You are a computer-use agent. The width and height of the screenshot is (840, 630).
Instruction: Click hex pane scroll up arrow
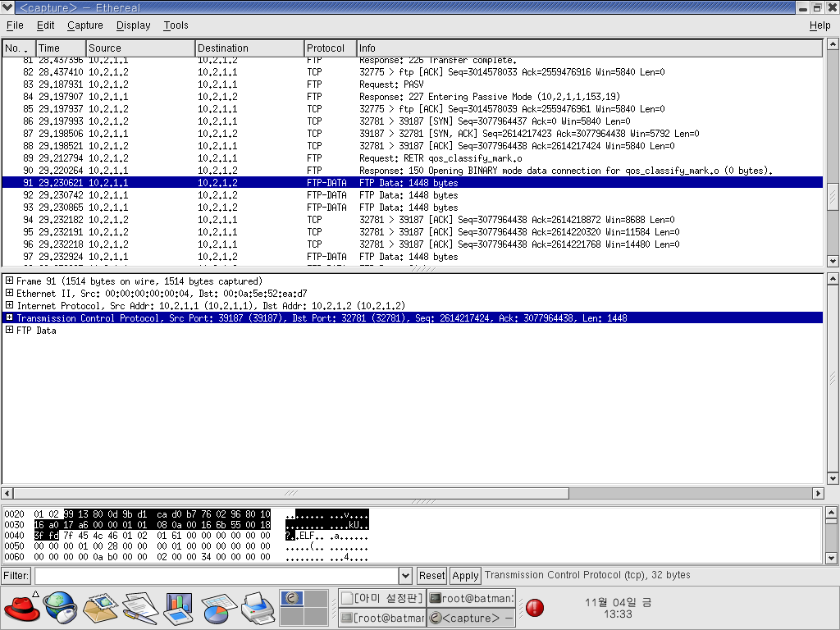832,514
